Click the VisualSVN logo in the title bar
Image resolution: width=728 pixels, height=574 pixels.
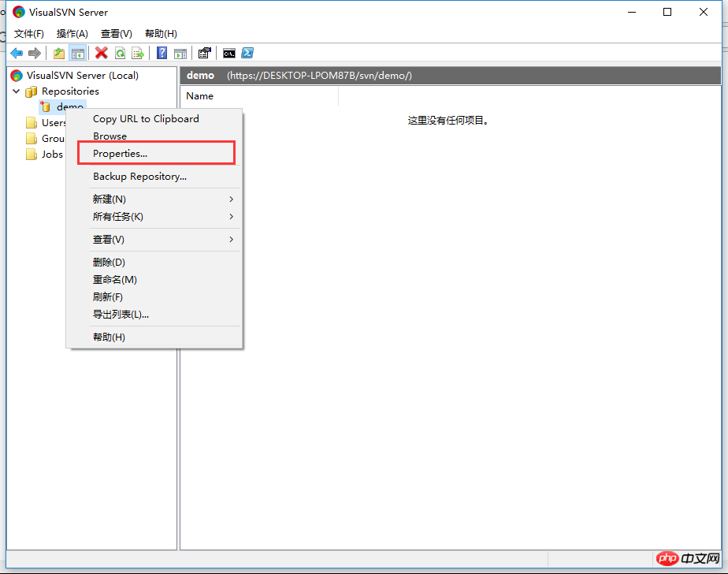pyautogui.click(x=19, y=12)
